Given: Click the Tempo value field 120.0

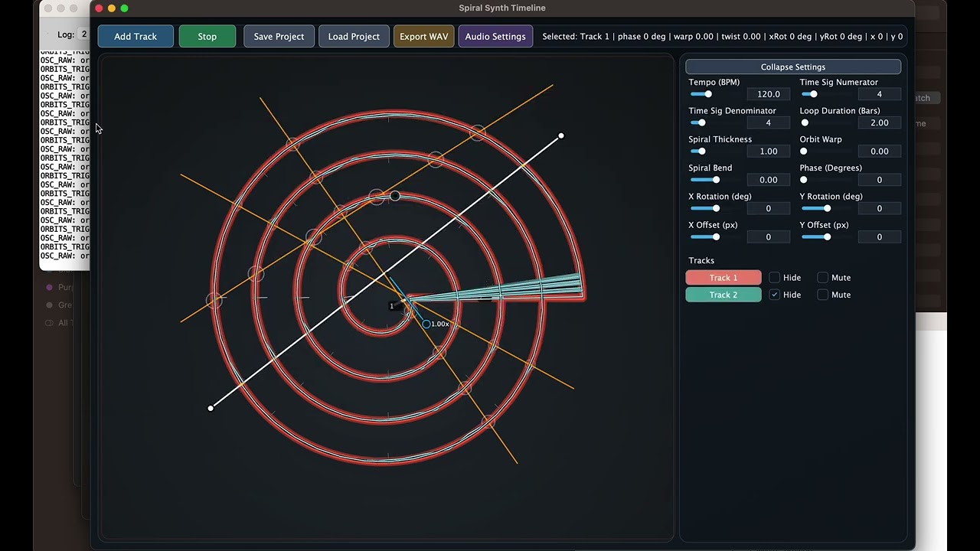Looking at the screenshot, I should pyautogui.click(x=769, y=94).
